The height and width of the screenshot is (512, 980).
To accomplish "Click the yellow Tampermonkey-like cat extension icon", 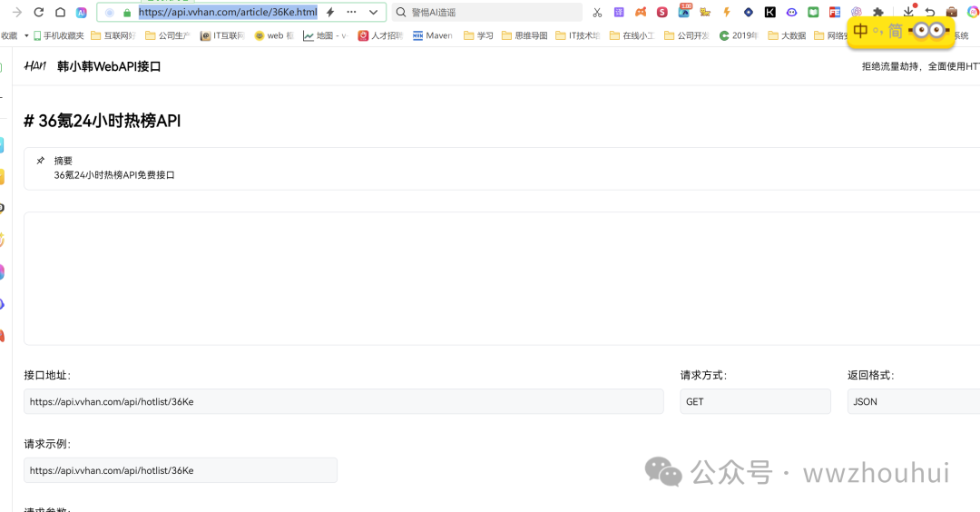I will point(706,12).
